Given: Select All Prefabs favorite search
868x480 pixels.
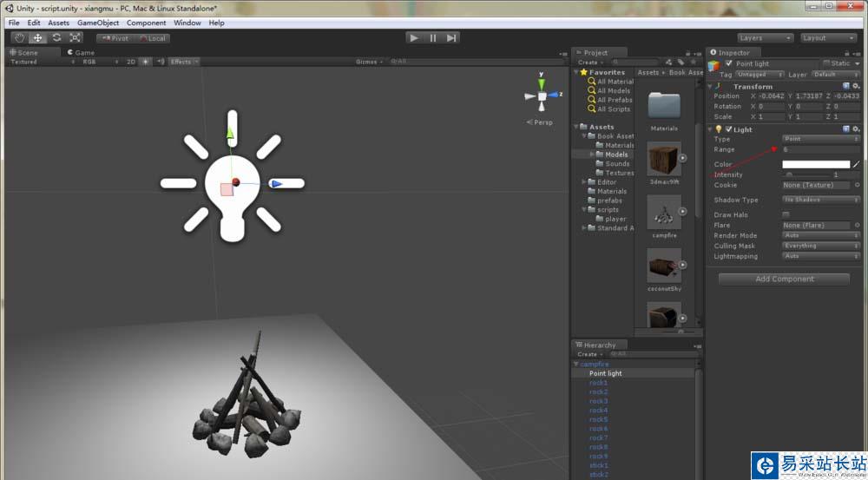Looking at the screenshot, I should (610, 100).
